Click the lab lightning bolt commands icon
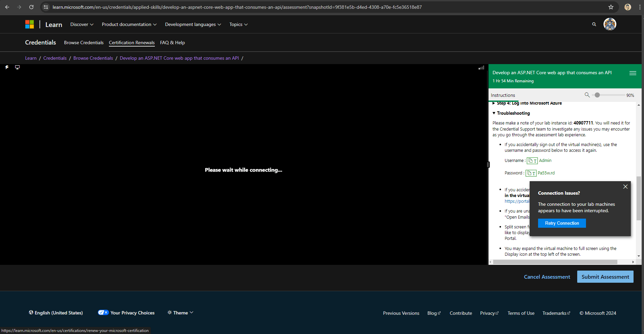Screen dimensions: 644x334 pyautogui.click(x=7, y=67)
